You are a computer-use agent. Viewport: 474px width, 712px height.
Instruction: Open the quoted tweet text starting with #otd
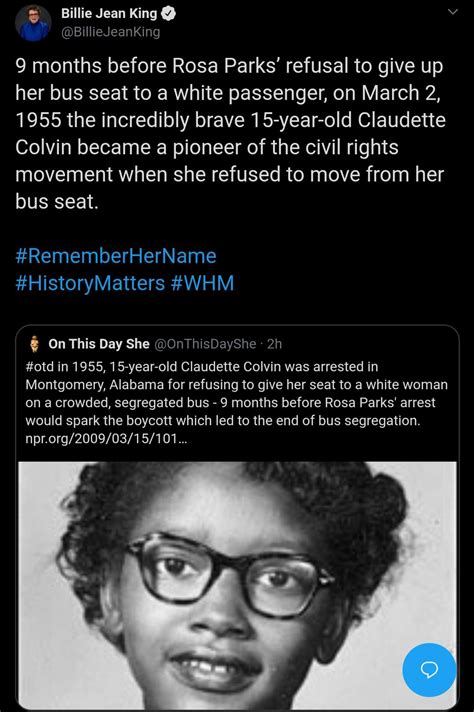(237, 402)
